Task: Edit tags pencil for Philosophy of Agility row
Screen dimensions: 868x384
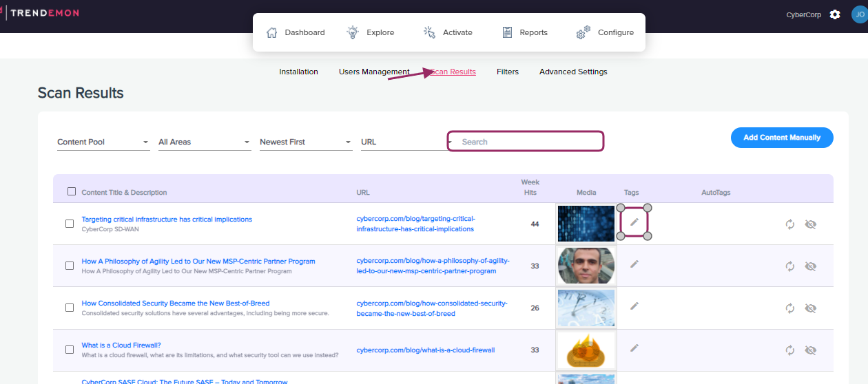Action: click(634, 264)
